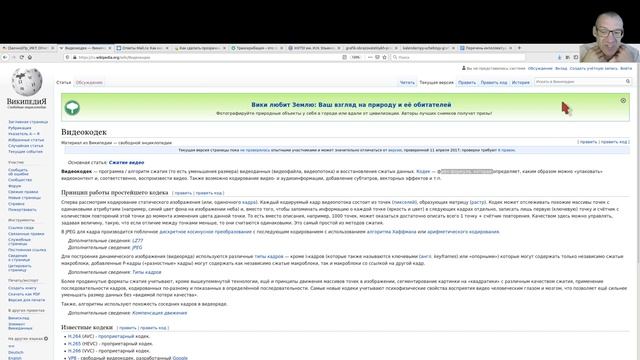Click Создать учётную запись link

coord(594,69)
